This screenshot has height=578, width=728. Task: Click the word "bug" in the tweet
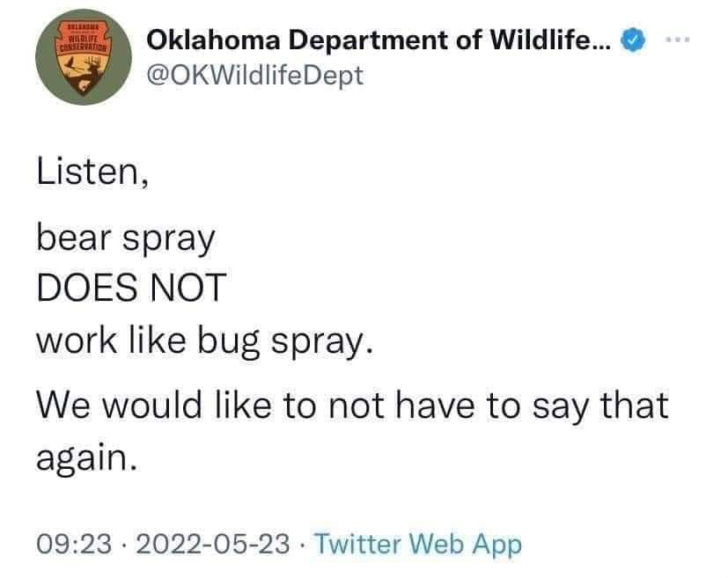click(229, 342)
